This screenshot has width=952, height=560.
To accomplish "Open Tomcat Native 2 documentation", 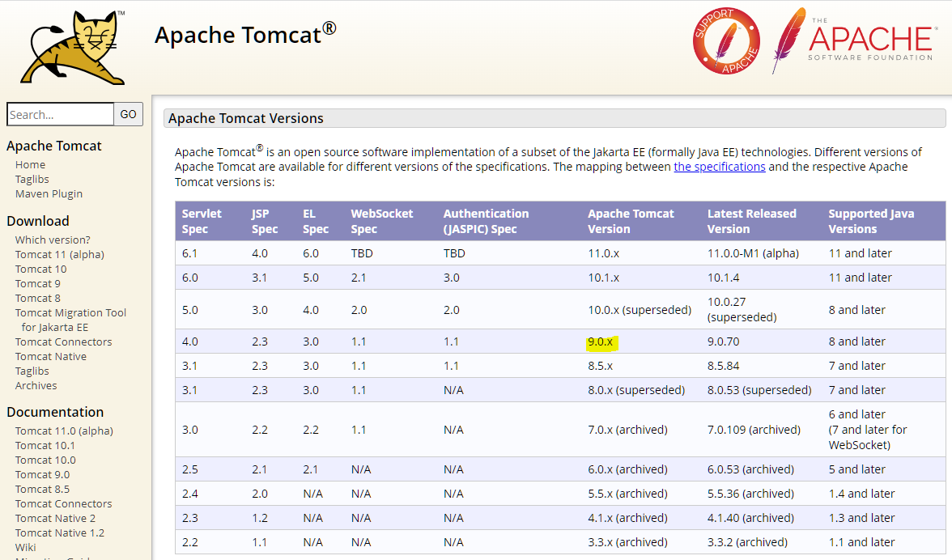I will pos(55,518).
